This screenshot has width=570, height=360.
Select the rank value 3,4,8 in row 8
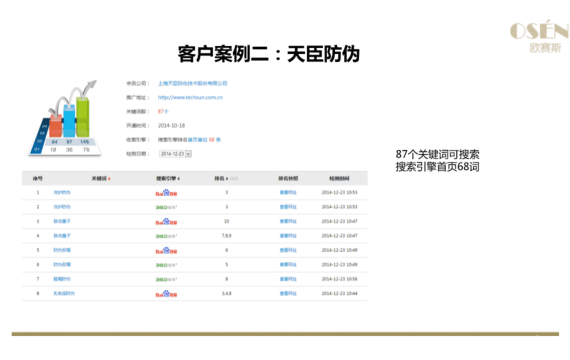226,293
